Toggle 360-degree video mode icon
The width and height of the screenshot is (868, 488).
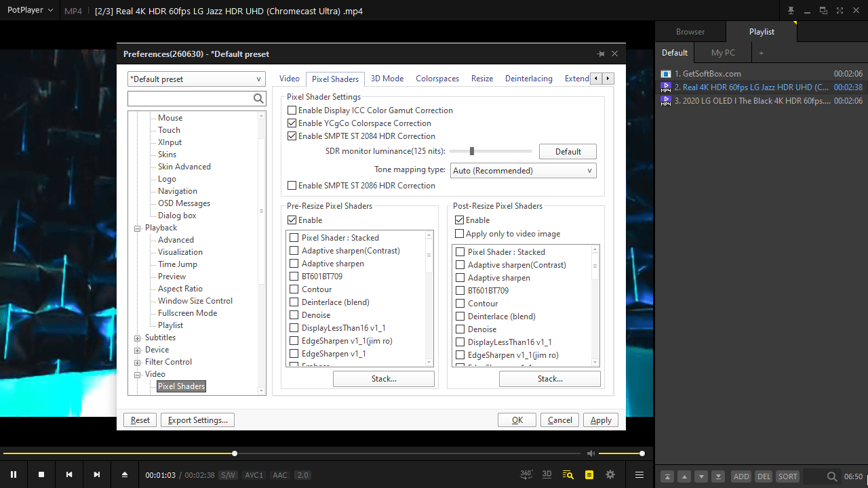[x=526, y=474]
